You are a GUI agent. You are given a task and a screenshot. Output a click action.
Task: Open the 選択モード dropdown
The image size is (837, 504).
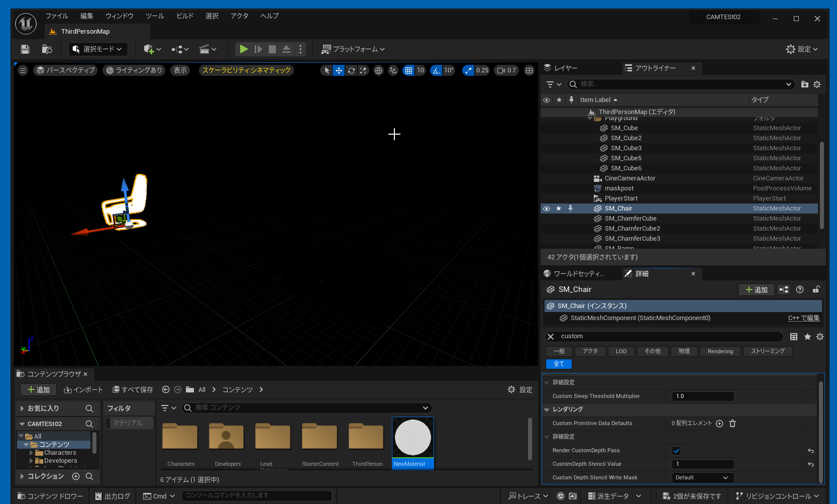tap(98, 49)
